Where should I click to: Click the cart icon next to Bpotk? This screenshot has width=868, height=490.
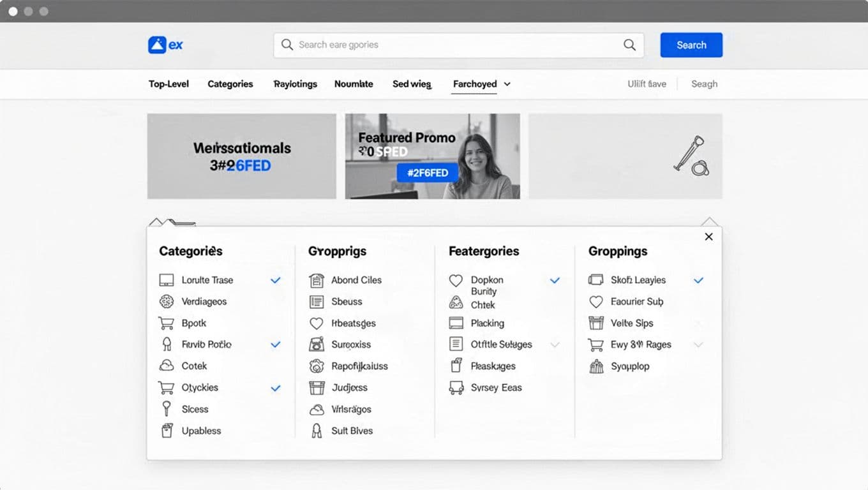point(165,323)
